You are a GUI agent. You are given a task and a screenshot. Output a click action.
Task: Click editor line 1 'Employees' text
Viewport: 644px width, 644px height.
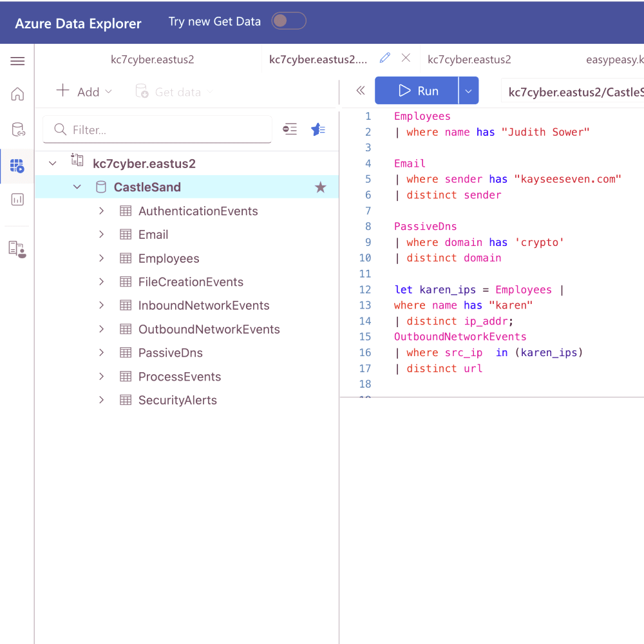click(422, 116)
